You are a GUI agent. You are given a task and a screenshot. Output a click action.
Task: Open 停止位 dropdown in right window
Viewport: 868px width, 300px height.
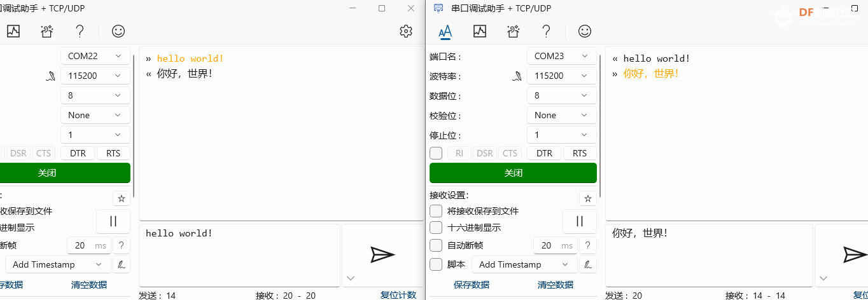point(562,135)
